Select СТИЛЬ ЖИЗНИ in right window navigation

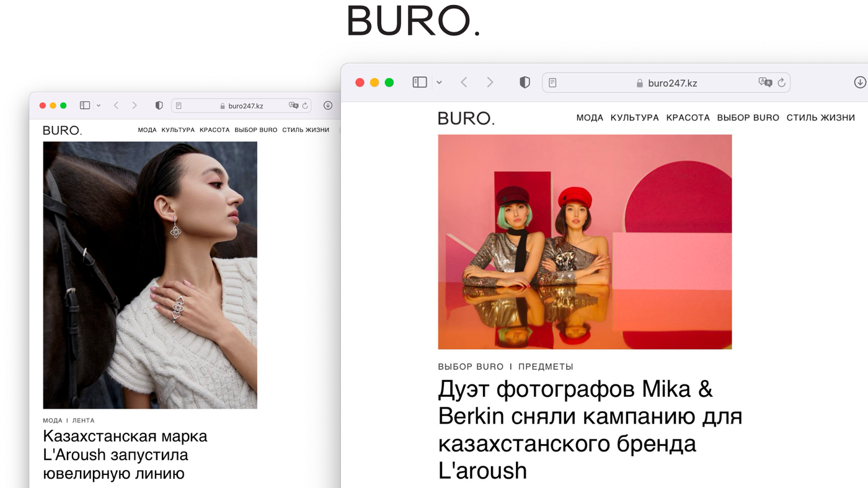(820, 118)
